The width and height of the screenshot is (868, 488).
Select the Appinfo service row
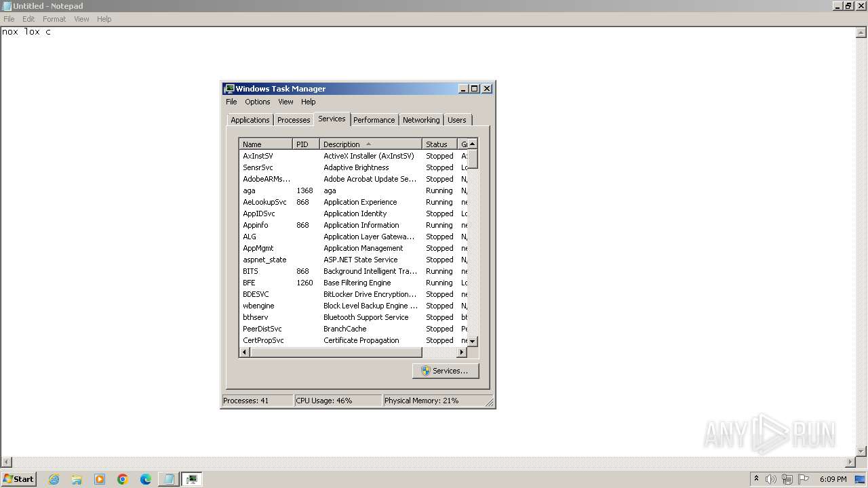click(x=353, y=225)
